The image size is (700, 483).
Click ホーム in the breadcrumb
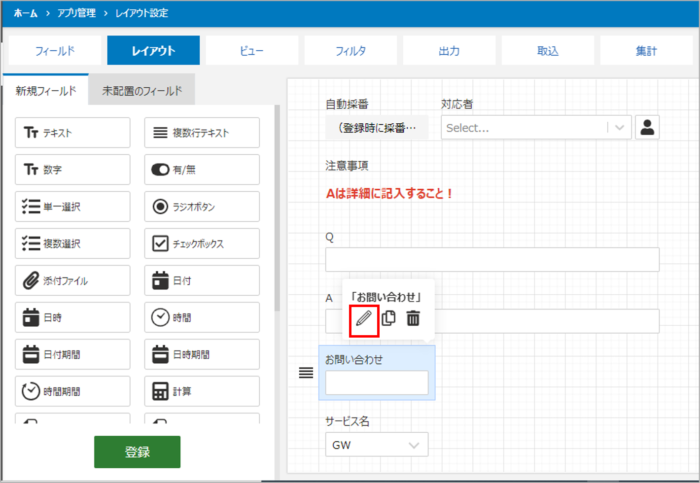25,13
